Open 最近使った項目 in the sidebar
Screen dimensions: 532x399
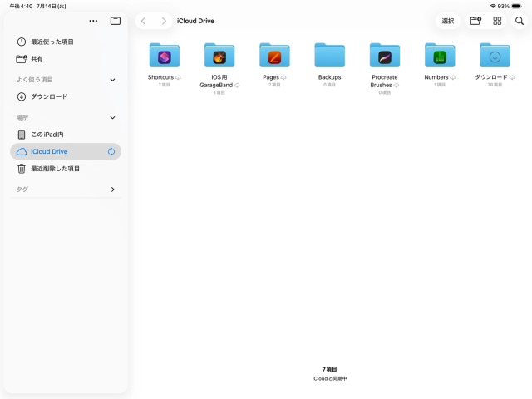point(66,42)
